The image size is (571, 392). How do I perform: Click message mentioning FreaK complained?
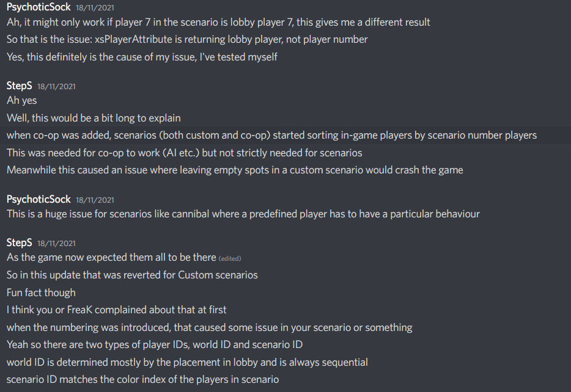[116, 310]
